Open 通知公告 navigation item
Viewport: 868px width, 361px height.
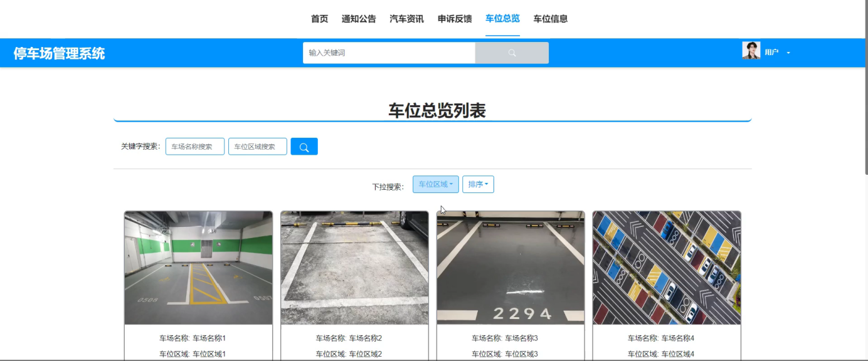click(359, 19)
